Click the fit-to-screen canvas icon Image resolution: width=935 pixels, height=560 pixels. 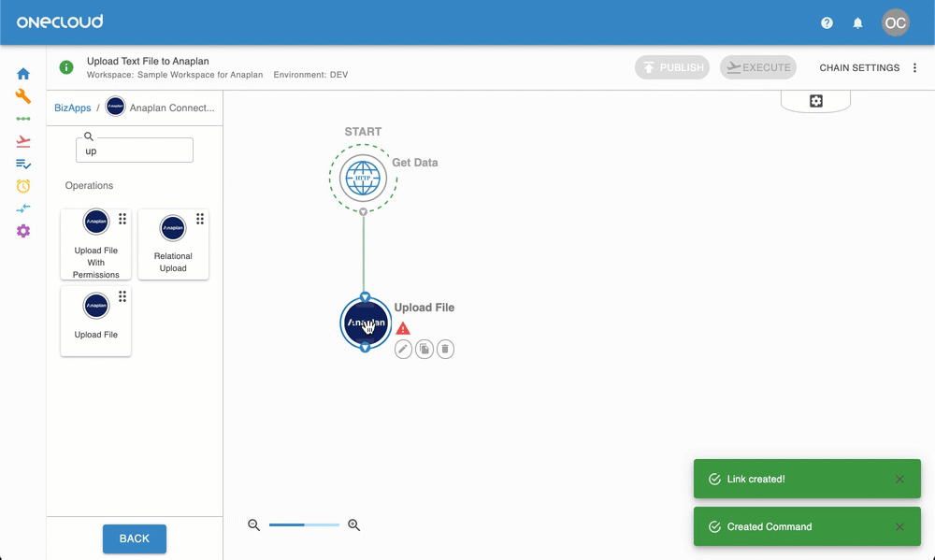coord(815,101)
